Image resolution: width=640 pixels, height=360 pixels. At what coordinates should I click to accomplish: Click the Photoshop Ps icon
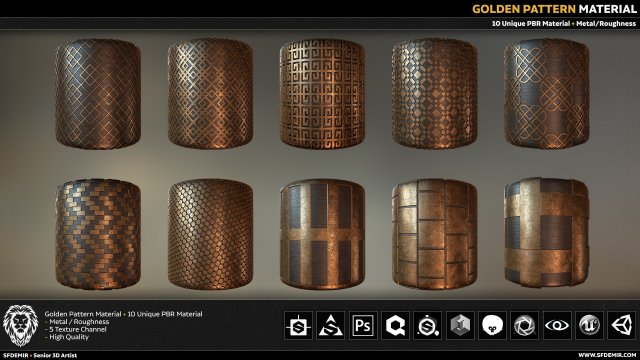click(363, 325)
